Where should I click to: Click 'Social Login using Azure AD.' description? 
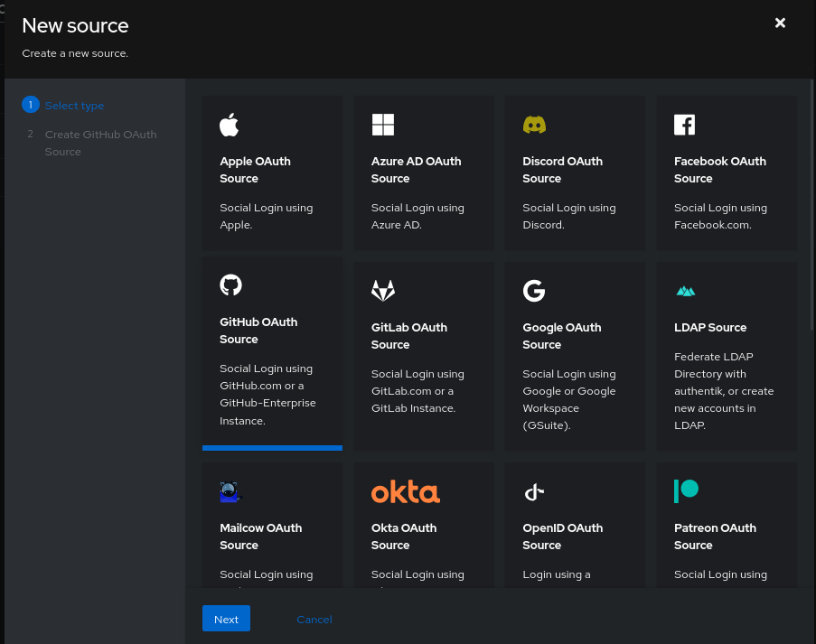(x=417, y=217)
